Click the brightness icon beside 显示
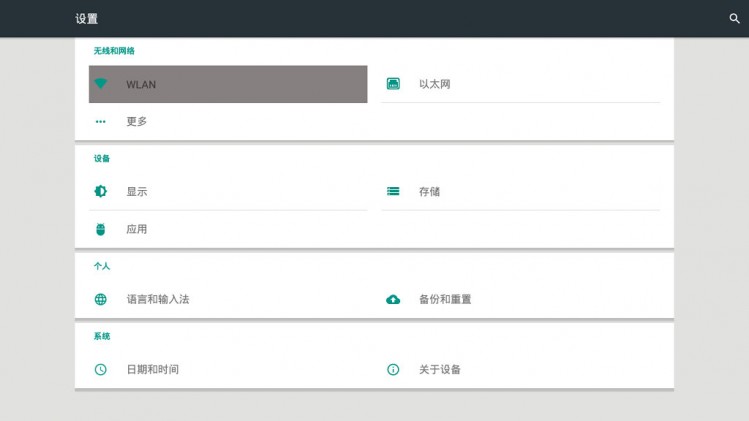 [100, 191]
